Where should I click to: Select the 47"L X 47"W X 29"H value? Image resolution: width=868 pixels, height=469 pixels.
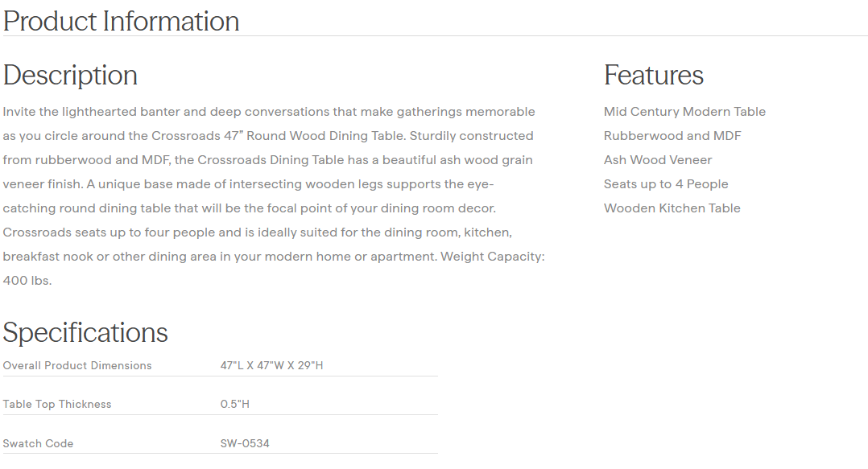(x=271, y=366)
